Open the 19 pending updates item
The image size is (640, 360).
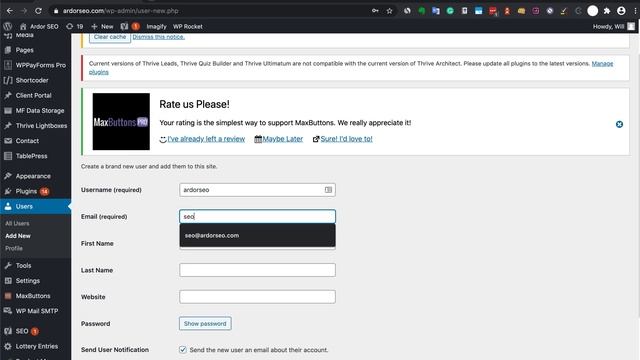[75, 27]
